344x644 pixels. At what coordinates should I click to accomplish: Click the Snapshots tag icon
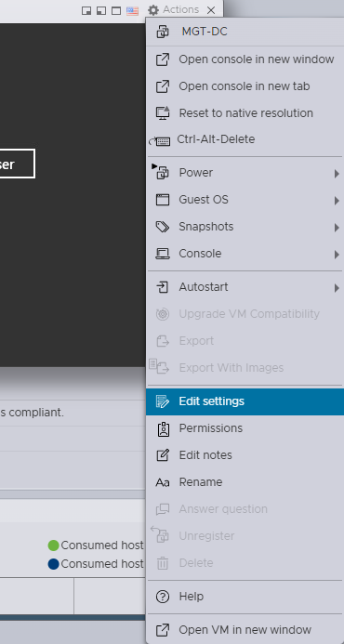point(163,227)
